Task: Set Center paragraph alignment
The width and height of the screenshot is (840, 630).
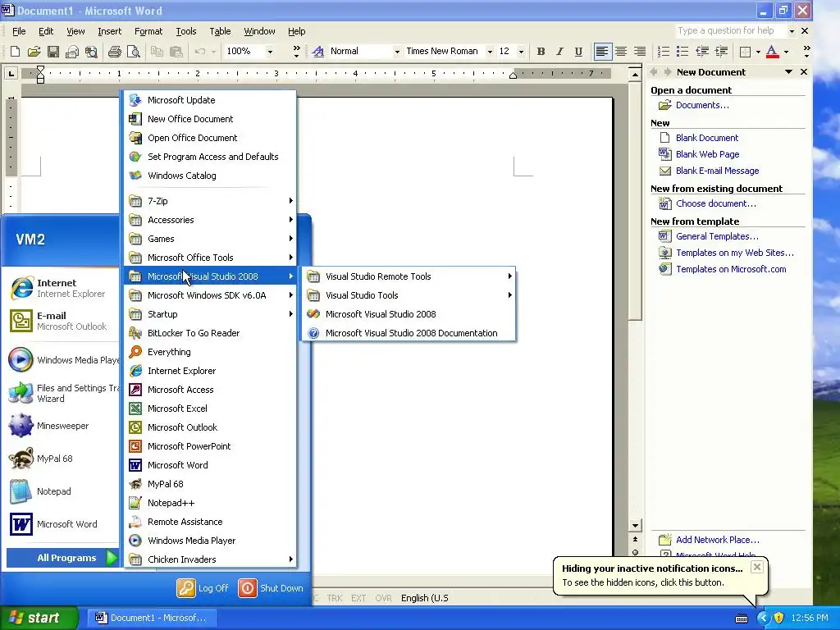Action: (621, 52)
